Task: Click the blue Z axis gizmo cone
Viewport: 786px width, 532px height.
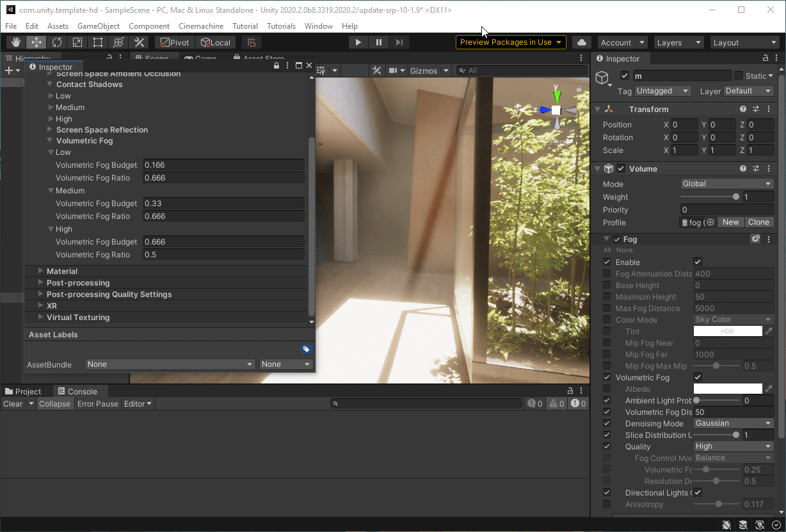Action: click(545, 110)
